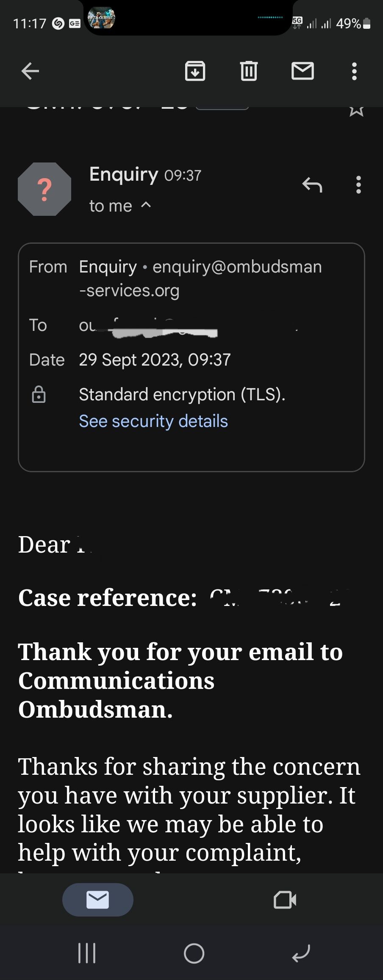Image resolution: width=383 pixels, height=980 pixels.
Task: Open the Enquiry message options menu
Action: 359,185
